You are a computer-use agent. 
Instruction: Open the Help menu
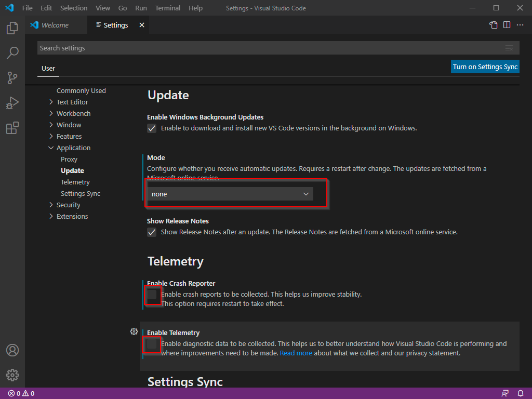tap(195, 8)
